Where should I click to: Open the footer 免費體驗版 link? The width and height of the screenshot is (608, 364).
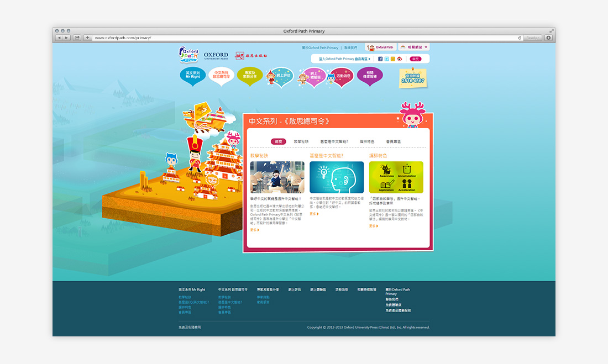(x=393, y=305)
